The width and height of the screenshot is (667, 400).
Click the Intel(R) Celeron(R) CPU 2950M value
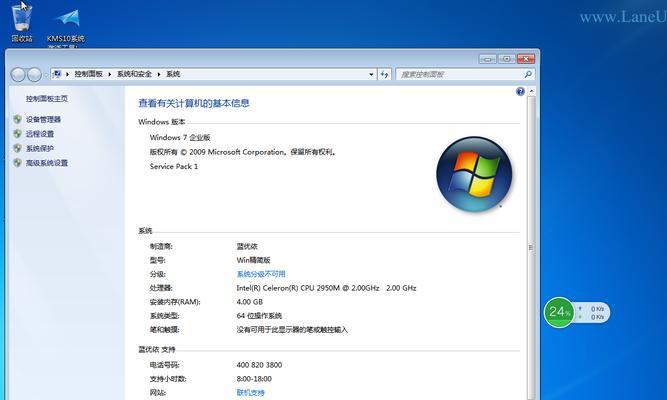pyautogui.click(x=326, y=288)
